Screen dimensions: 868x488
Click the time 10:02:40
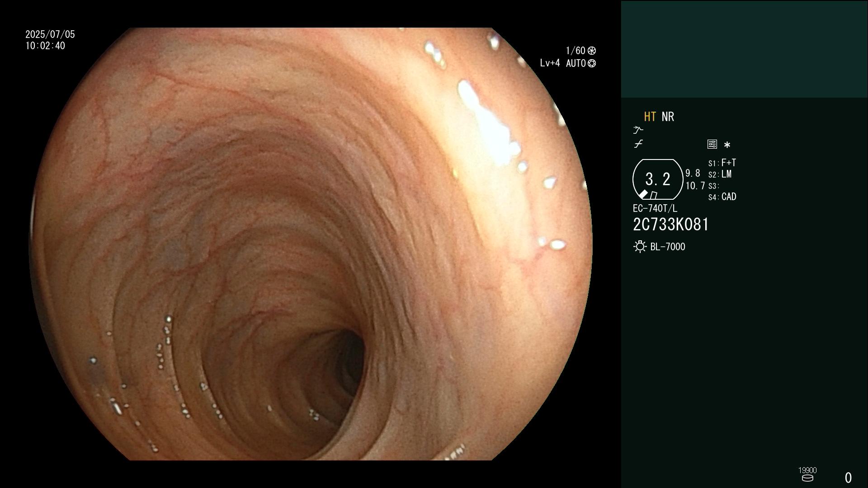45,46
